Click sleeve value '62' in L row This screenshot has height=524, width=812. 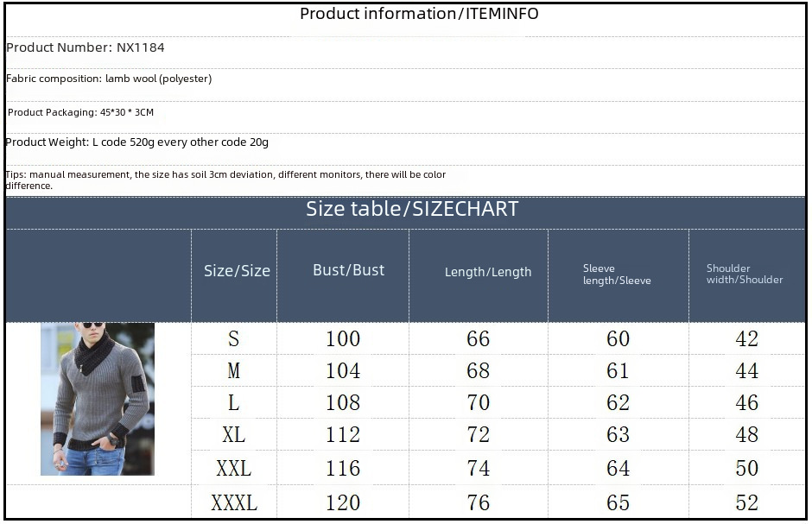pyautogui.click(x=619, y=403)
